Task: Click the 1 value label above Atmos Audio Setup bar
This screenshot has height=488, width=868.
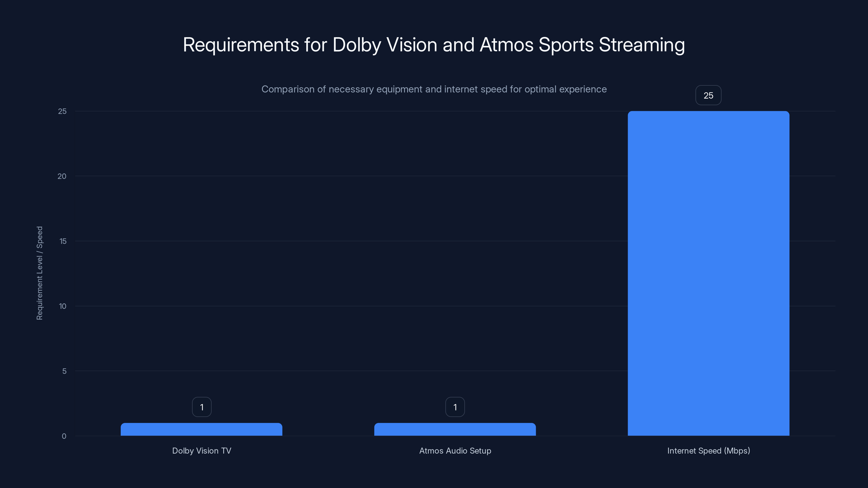Action: (x=455, y=407)
